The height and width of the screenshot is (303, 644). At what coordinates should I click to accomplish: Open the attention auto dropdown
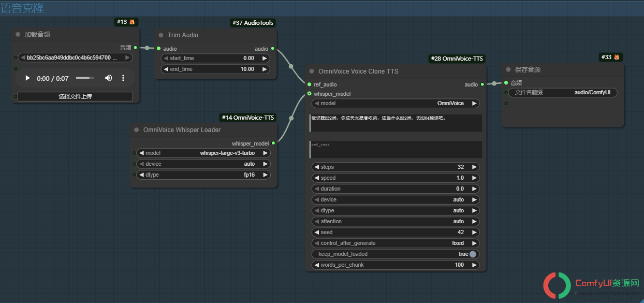pos(396,221)
